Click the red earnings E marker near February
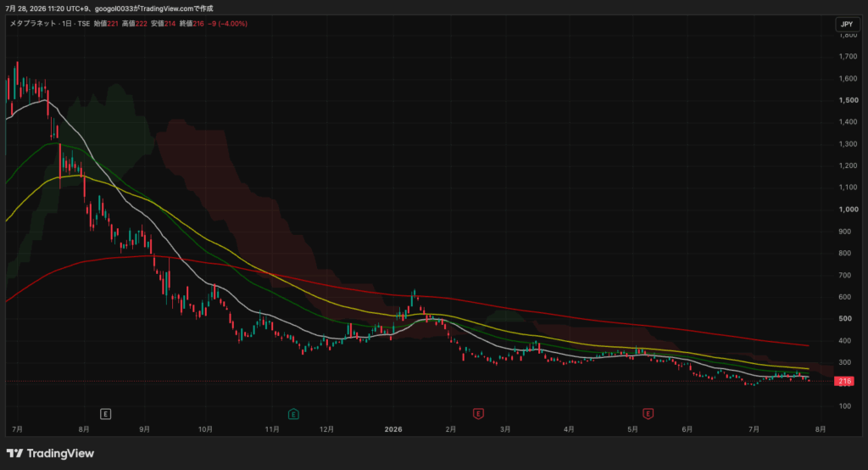This screenshot has width=868, height=470. [x=478, y=413]
